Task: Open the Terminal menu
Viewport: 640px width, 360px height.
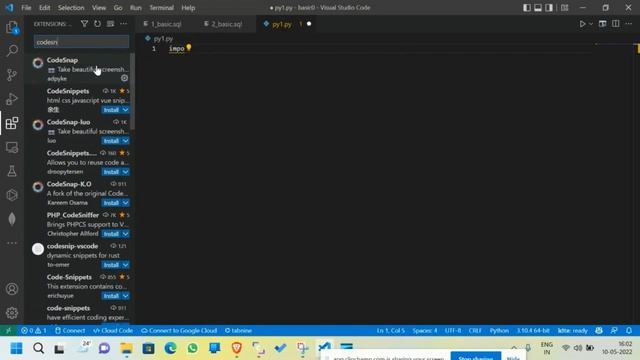Action: coord(161,8)
